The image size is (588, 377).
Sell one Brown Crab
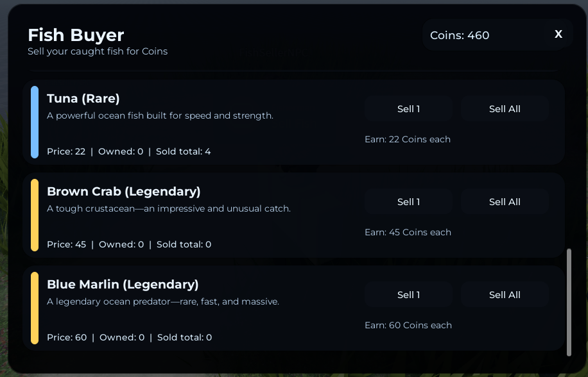[408, 202]
